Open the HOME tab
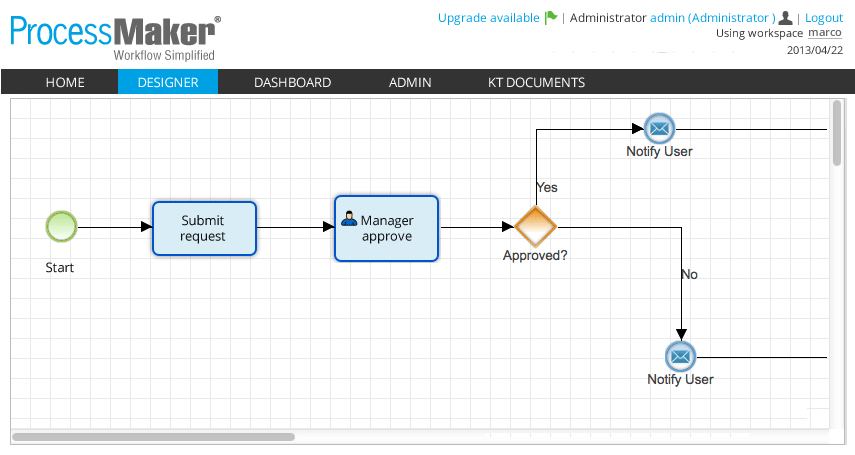Screen dimensions: 855x455 [65, 82]
